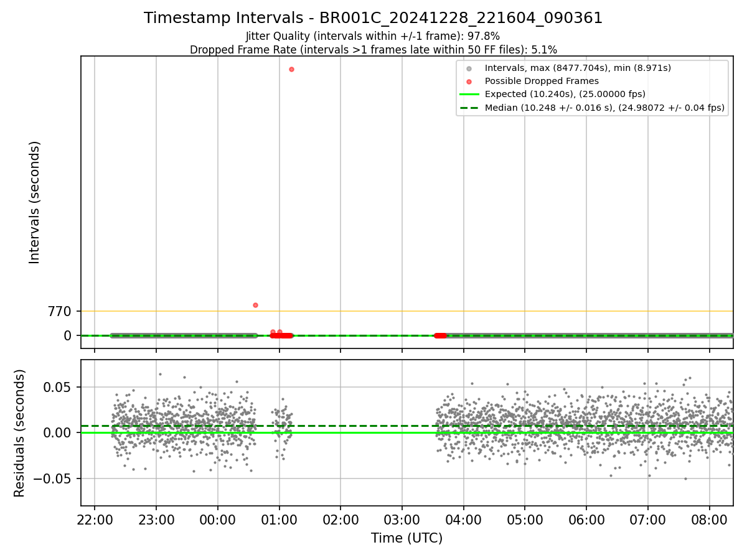Screen dimensions: 747x560
Task: Click the red dot marker in the legend
Action: tap(469, 82)
